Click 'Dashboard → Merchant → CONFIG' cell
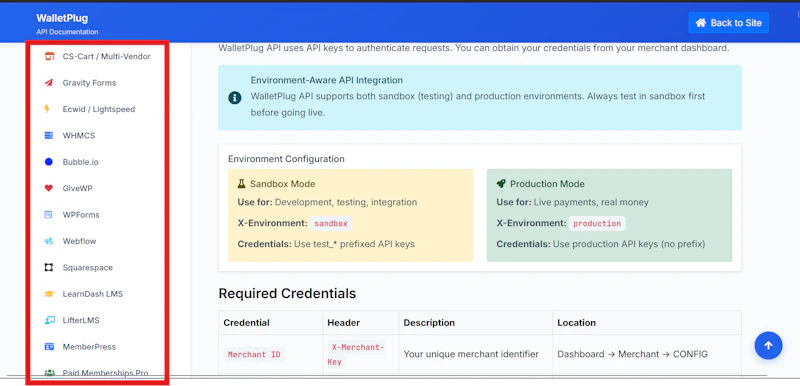This screenshot has width=800, height=386. (x=632, y=354)
